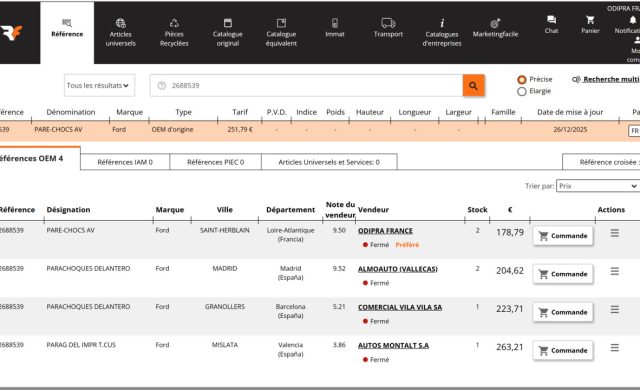This screenshot has width=640, height=390.
Task: Switch to Références PIEC 0 tab
Action: [216, 162]
